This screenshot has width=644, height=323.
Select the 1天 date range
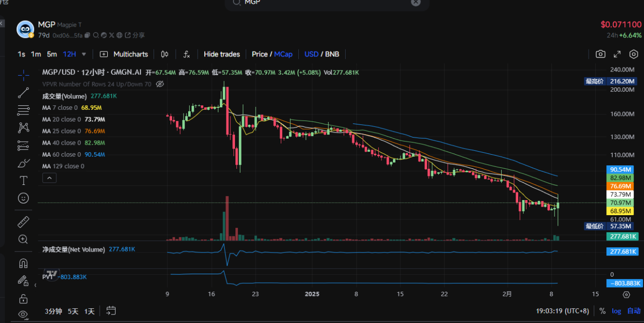tap(90, 311)
